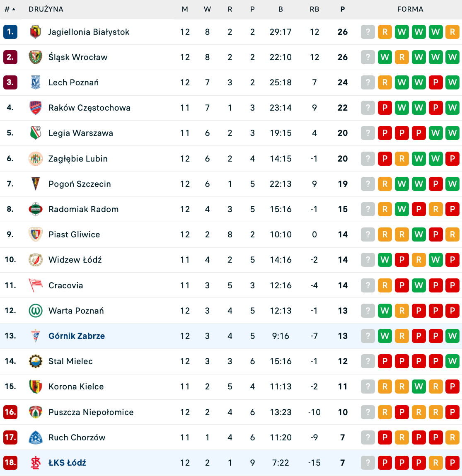
Task: Click the Jagiellonia Białystok club crest
Action: pyautogui.click(x=36, y=32)
